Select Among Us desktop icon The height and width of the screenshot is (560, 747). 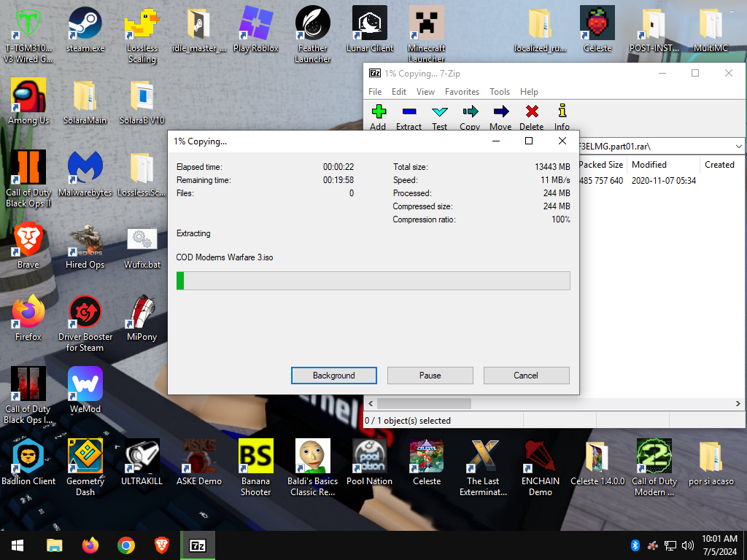(28, 101)
